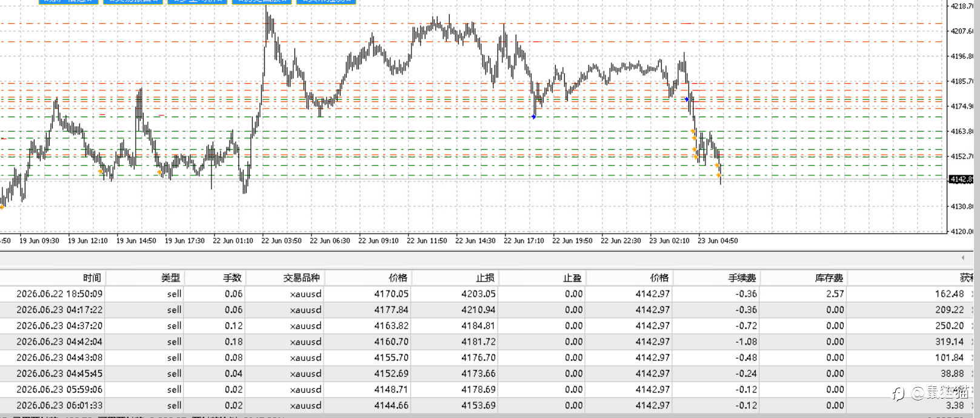This screenshot has height=418, width=980.
Task: Click the open price 4177.84 cell
Action: pos(391,309)
